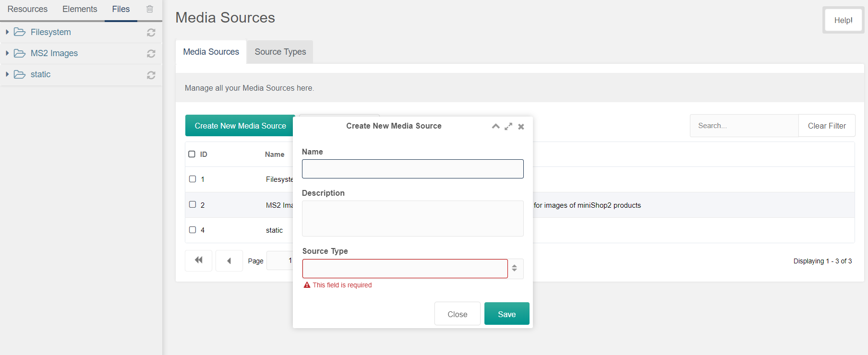Click Close in the dialog

click(458, 314)
